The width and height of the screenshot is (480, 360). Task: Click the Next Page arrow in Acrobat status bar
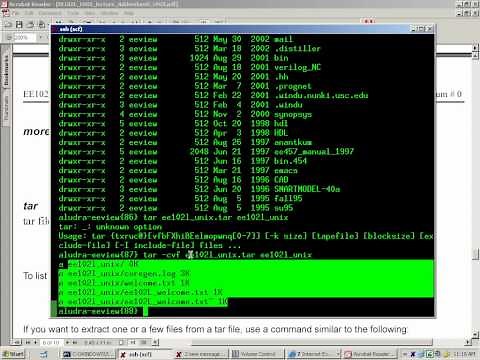pyautogui.click(x=68, y=342)
